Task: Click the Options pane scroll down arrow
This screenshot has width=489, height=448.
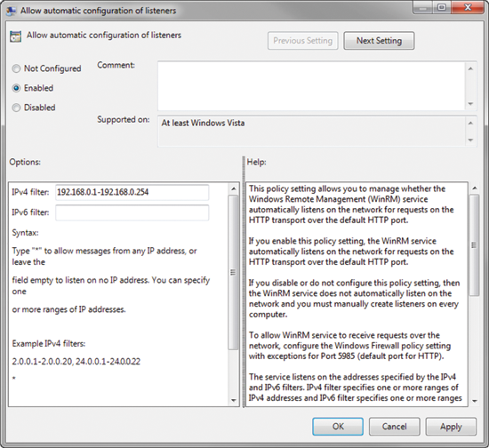Action: (233, 400)
